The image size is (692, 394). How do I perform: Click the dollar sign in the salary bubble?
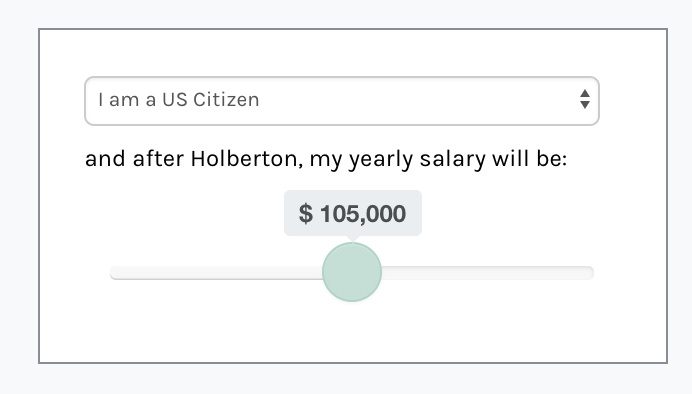306,214
